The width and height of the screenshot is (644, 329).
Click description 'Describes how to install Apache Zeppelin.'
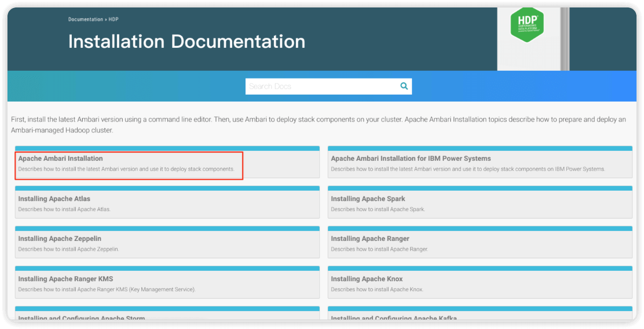pyautogui.click(x=69, y=249)
